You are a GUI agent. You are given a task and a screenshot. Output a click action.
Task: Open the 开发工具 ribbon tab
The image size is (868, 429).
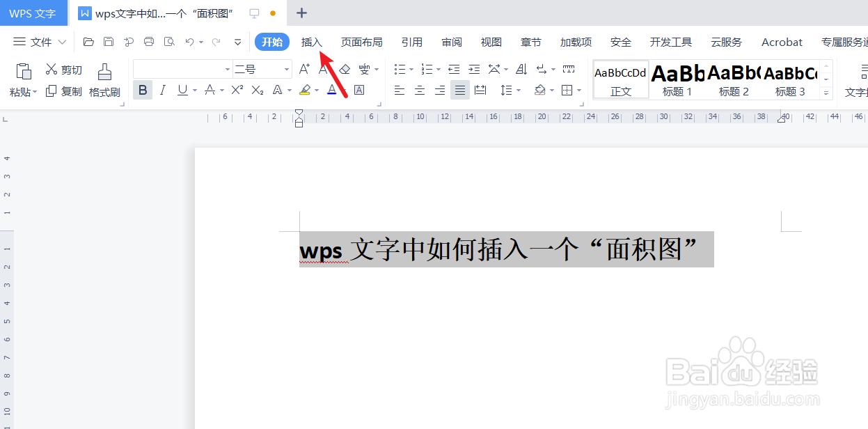(x=671, y=42)
